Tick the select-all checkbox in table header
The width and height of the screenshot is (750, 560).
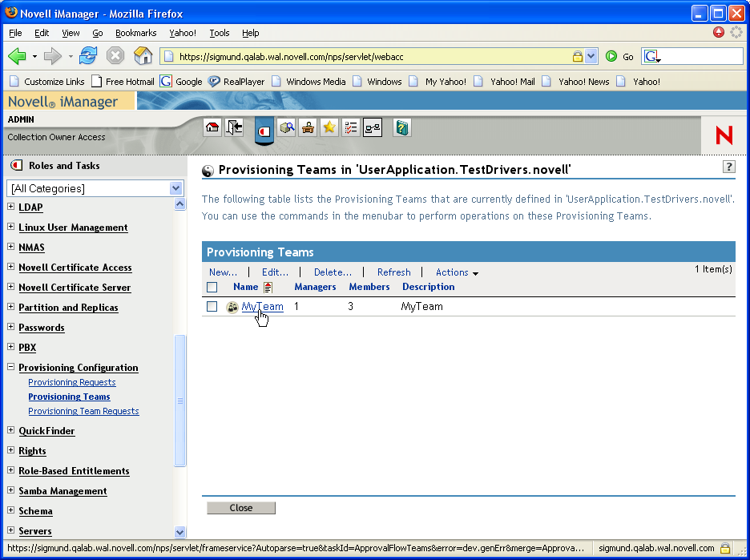(x=212, y=287)
